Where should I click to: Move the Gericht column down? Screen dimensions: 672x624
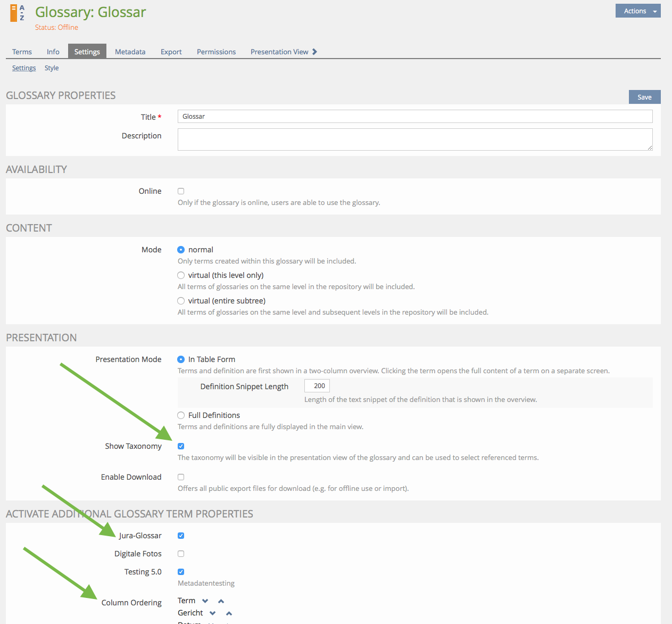[213, 613]
